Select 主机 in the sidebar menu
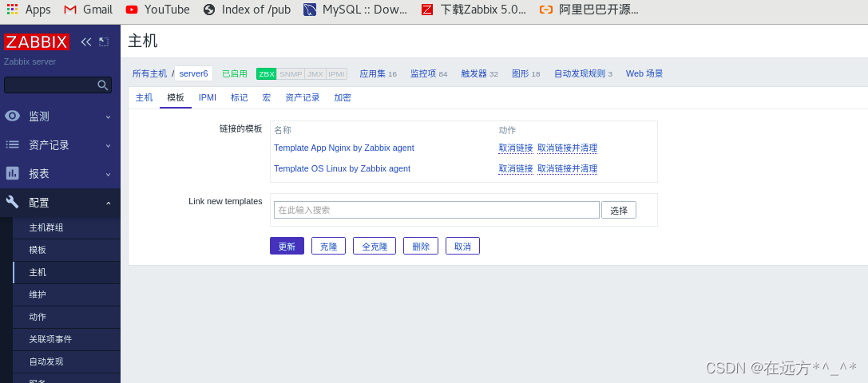This screenshot has width=868, height=383. (x=38, y=272)
